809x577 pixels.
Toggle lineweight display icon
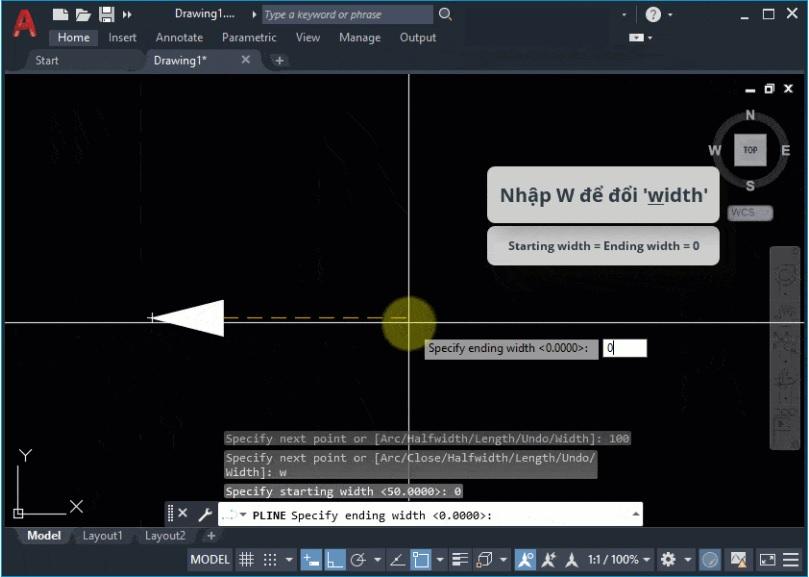(x=460, y=559)
